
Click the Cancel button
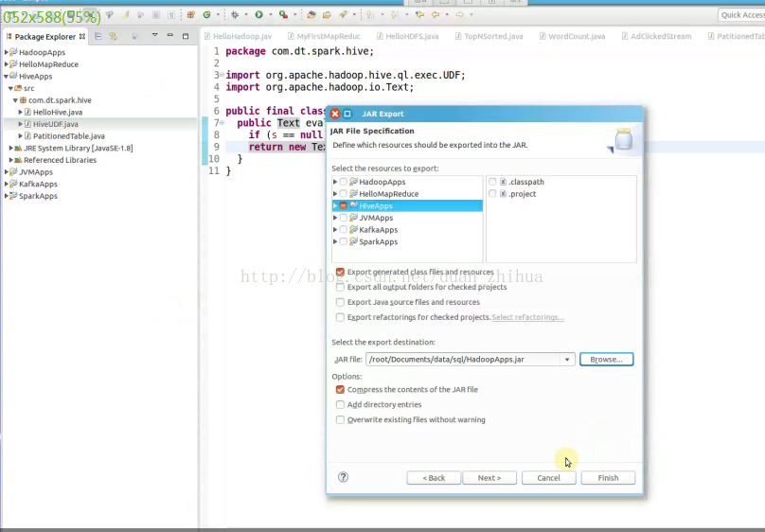click(x=548, y=478)
